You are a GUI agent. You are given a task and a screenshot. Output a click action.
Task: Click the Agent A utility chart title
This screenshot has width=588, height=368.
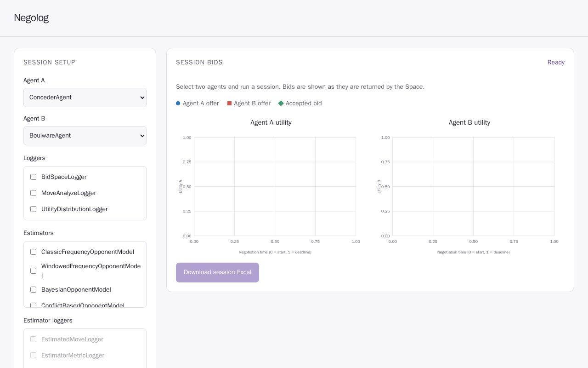click(x=271, y=122)
